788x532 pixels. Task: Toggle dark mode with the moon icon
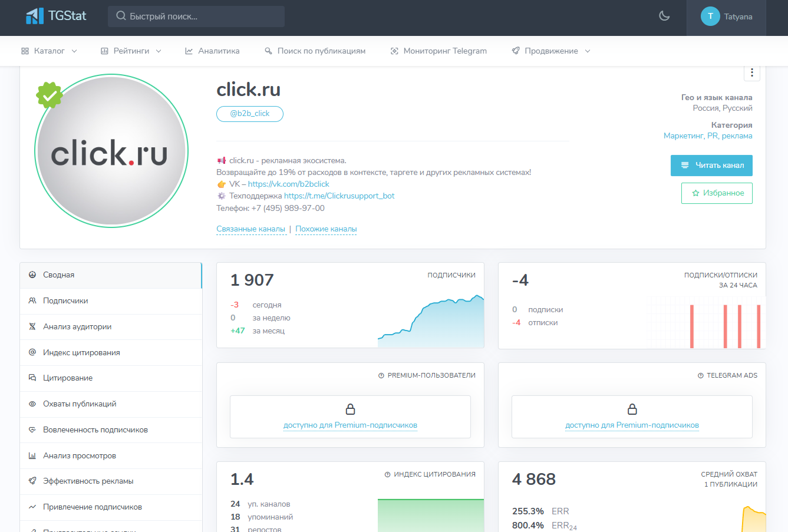pos(664,16)
